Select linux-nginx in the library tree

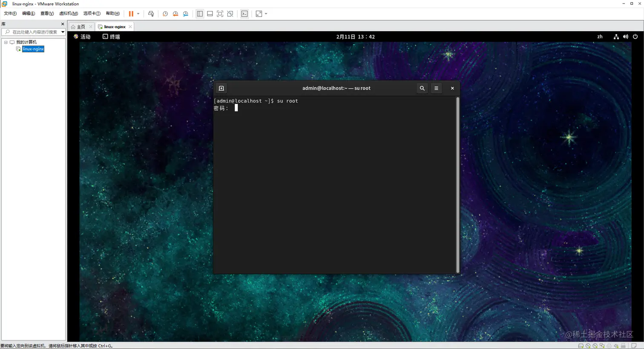33,49
